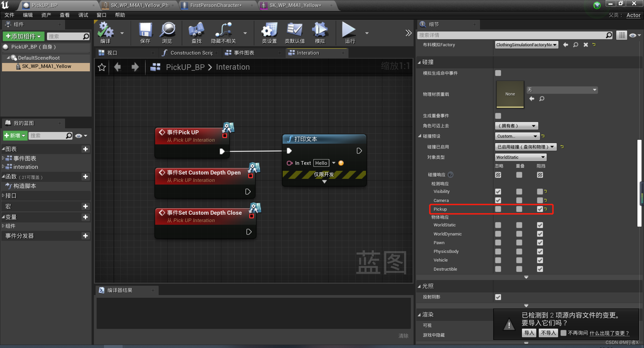This screenshot has width=644, height=348.
Task: Open 运行 play options dropdown arrow
Action: point(367,33)
